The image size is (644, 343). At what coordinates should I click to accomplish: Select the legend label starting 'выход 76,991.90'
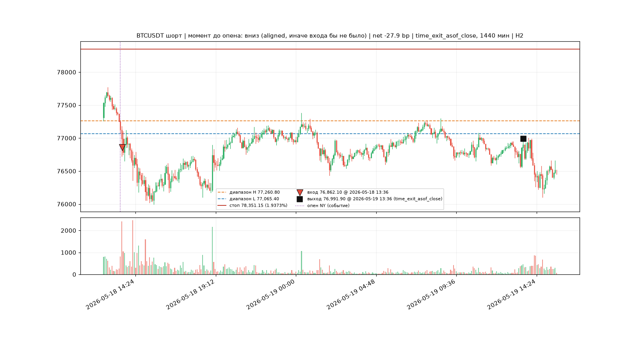coord(375,199)
